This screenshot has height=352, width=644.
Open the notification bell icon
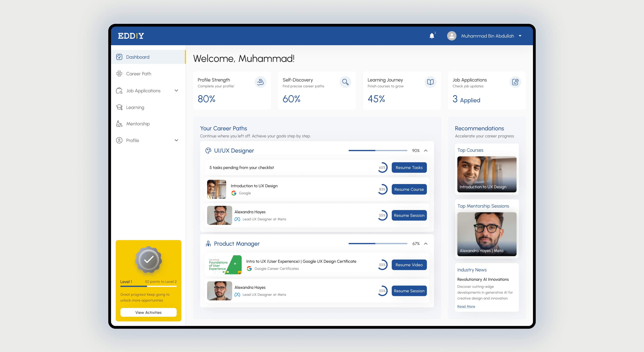432,36
